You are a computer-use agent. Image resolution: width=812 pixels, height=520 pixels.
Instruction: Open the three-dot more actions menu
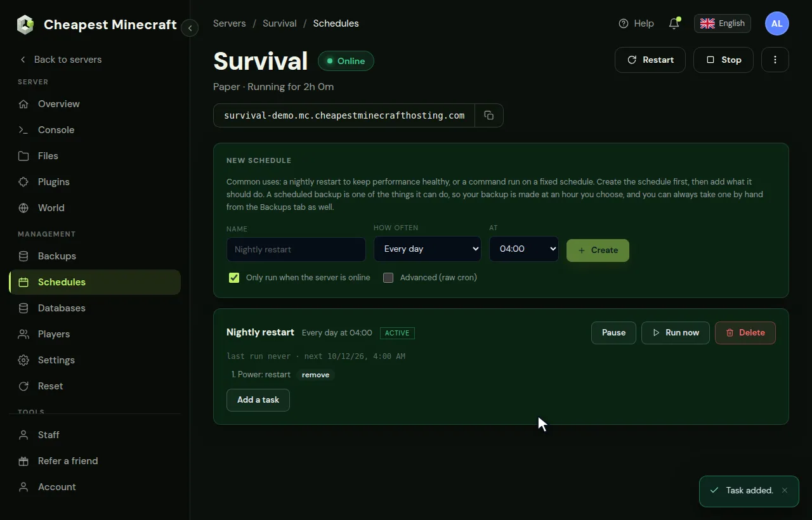click(x=775, y=60)
